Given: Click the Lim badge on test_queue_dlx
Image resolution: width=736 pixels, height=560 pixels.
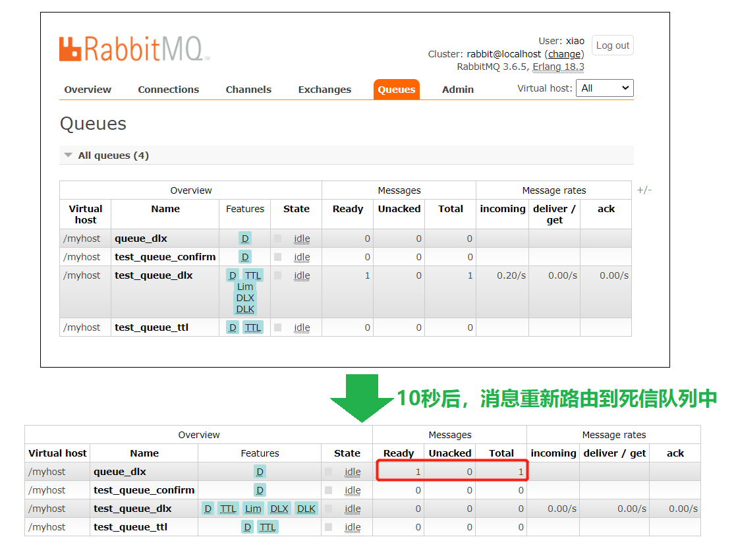Looking at the screenshot, I should tap(244, 287).
